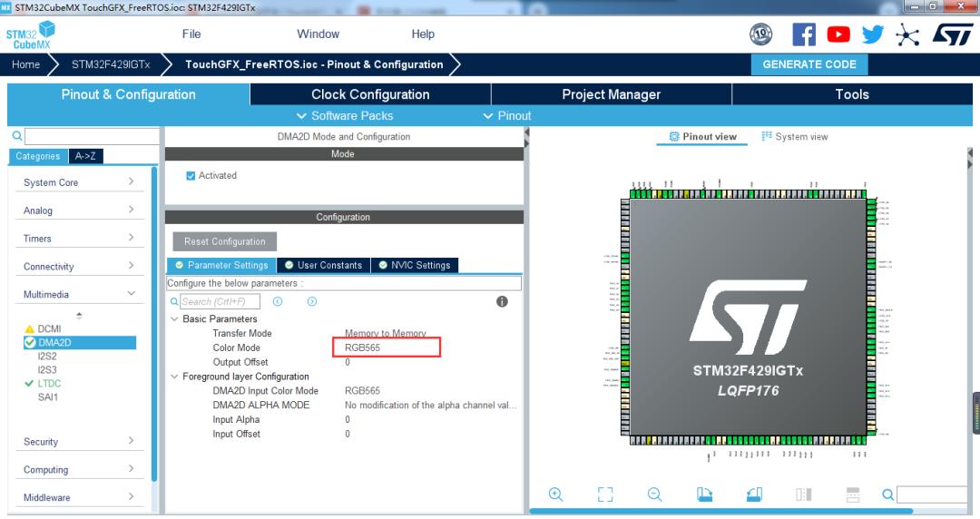Click the parameter search magnifier icon

pos(174,301)
